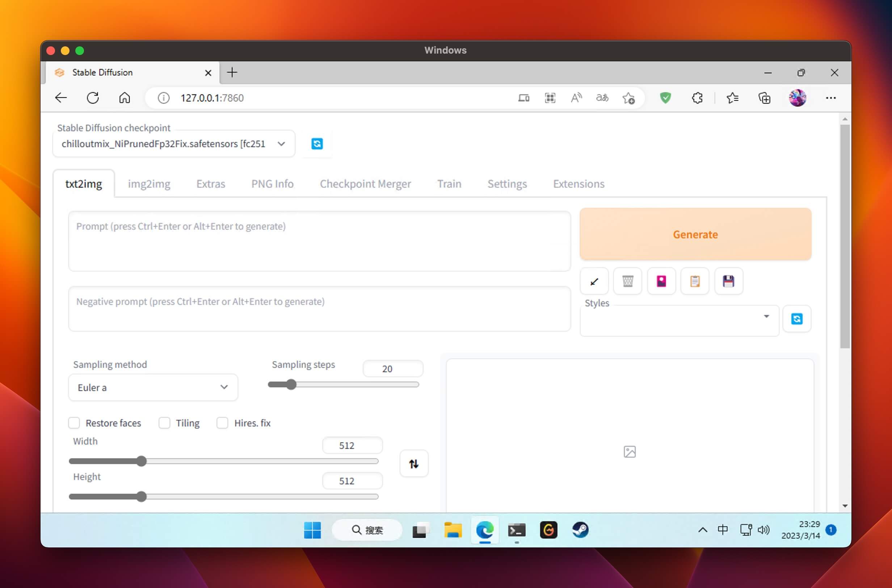
Task: Open browser extensions puzzle icon
Action: [x=697, y=98]
